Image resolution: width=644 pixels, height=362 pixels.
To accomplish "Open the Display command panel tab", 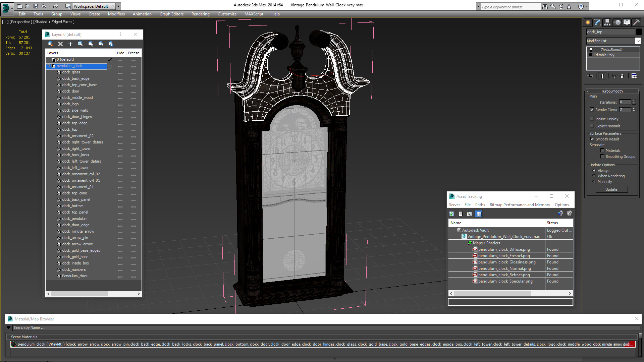I will click(627, 22).
